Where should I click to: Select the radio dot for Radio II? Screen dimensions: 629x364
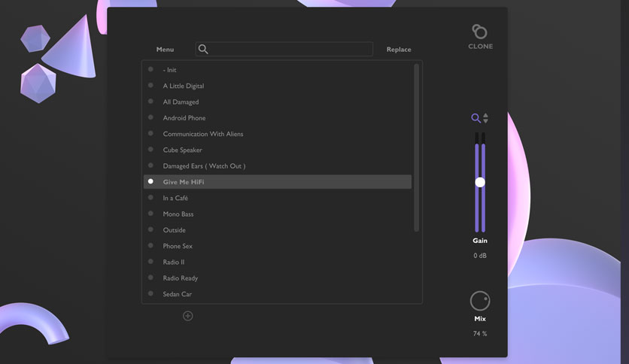(150, 262)
